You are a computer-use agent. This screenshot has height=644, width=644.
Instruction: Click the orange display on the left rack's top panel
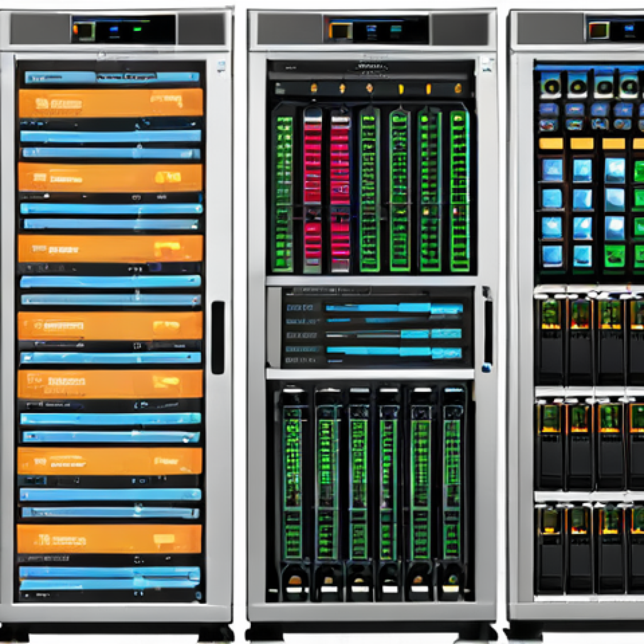(84, 30)
